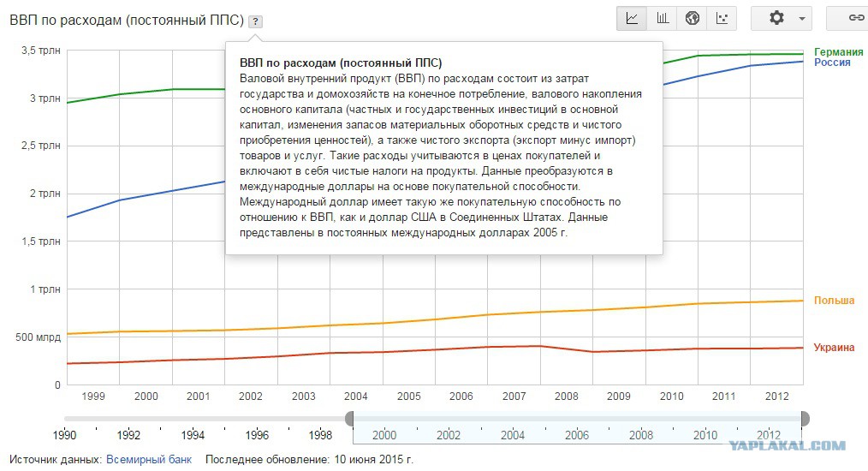Click the question mark help icon
Screen dimensions: 868x471
[255, 21]
